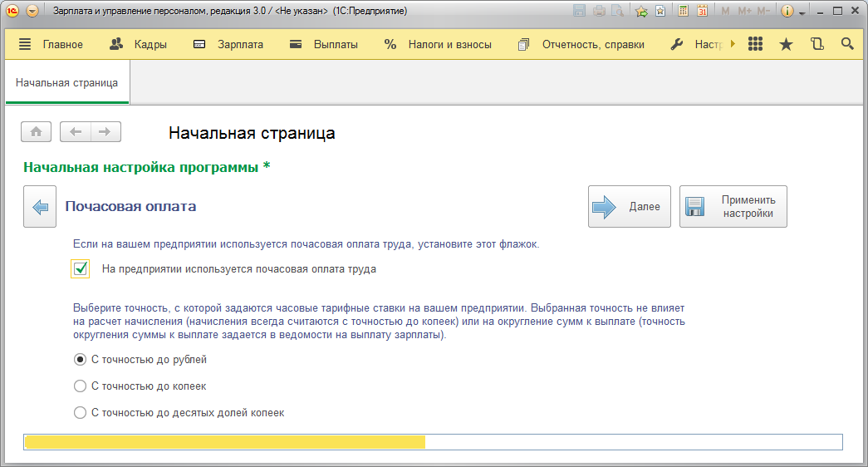Image resolution: width=868 pixels, height=467 pixels.
Task: Open the info help icon
Action: click(x=787, y=11)
